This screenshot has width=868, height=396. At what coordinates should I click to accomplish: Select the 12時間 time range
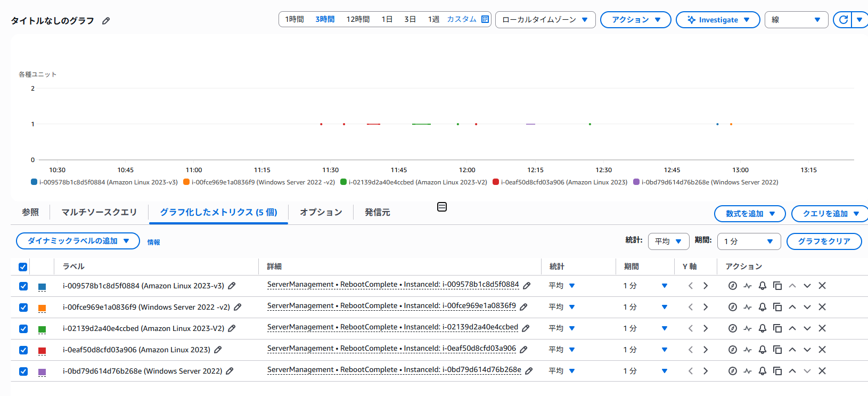click(358, 19)
